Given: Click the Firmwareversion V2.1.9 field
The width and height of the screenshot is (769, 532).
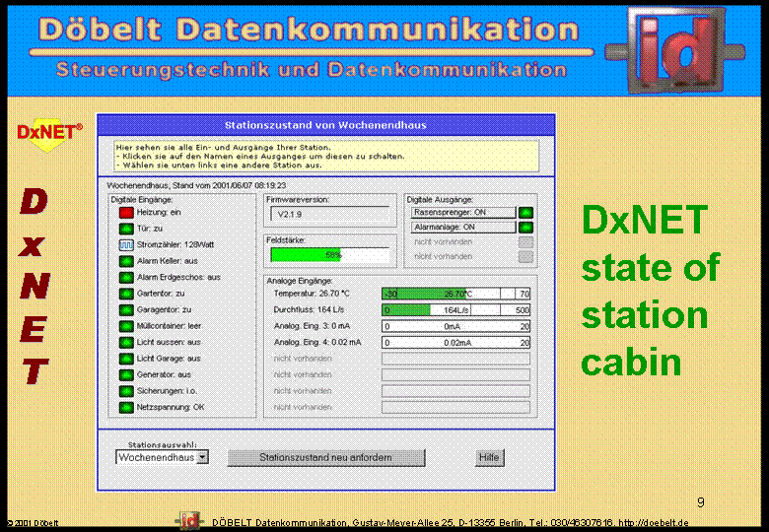Looking at the screenshot, I should click(x=330, y=214).
